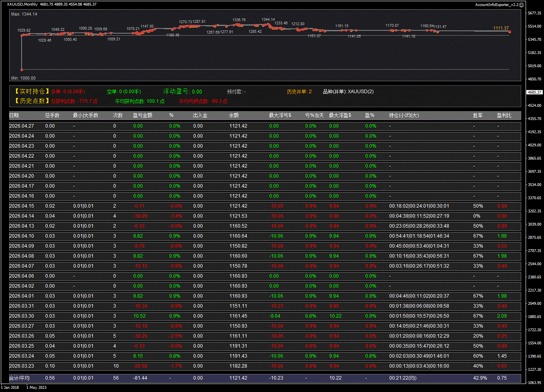Click the 最大浮亏$ column header

pyautogui.click(x=280, y=116)
